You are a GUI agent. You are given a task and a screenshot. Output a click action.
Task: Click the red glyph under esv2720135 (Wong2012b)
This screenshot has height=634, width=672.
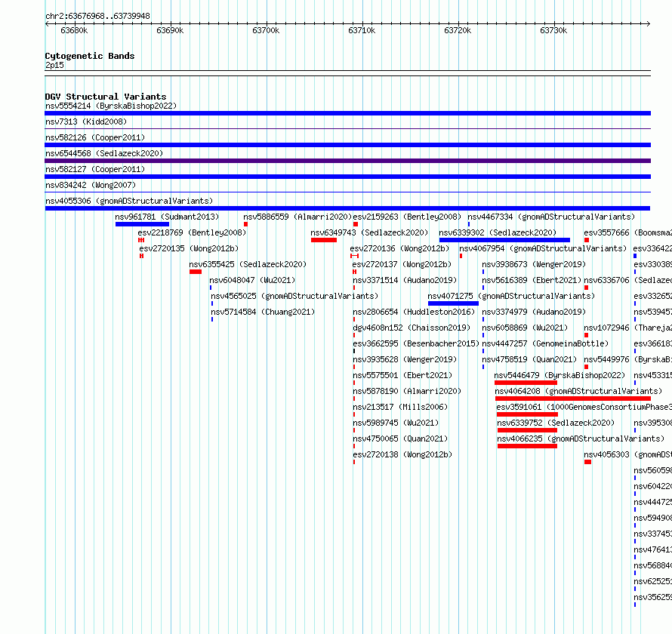click(x=141, y=256)
